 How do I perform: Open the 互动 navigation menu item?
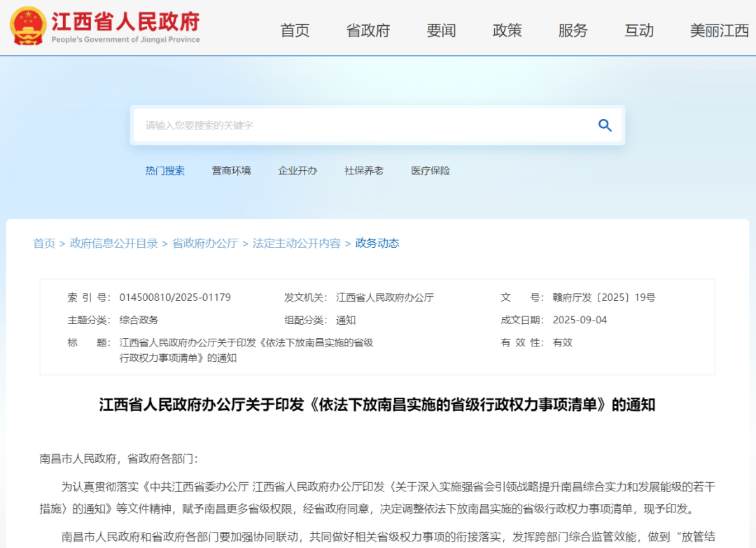click(638, 30)
